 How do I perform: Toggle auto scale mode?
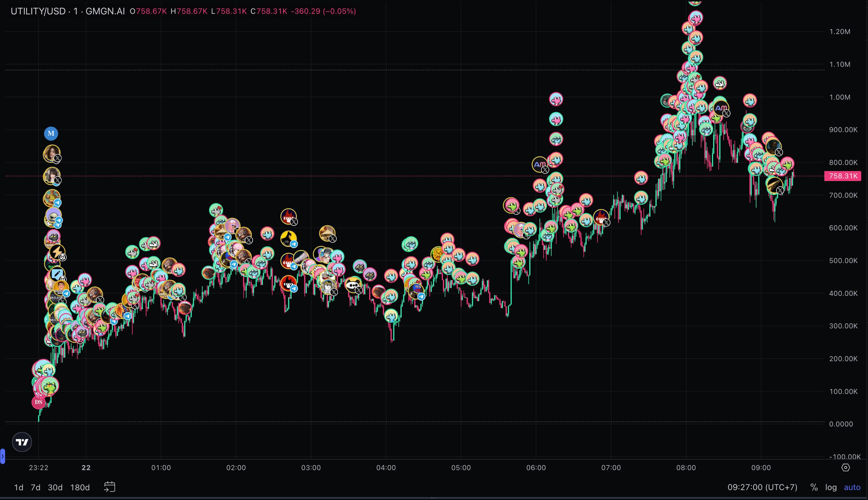click(852, 487)
